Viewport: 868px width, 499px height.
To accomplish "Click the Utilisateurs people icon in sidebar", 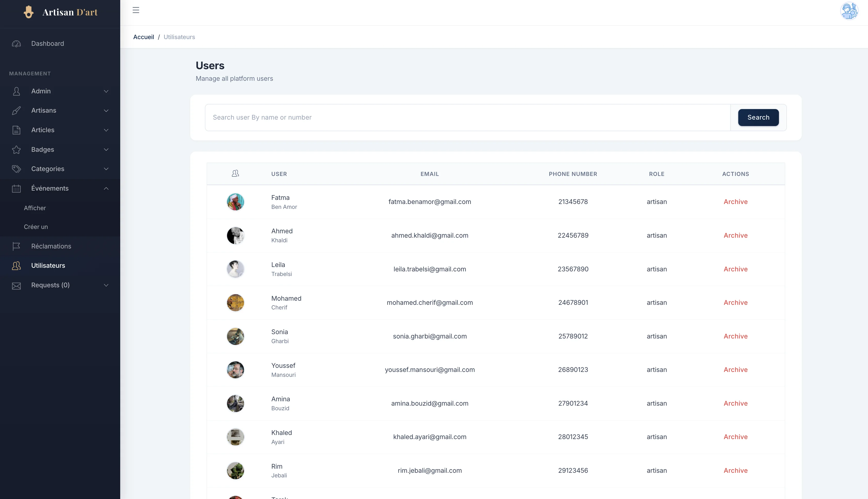I will point(16,266).
